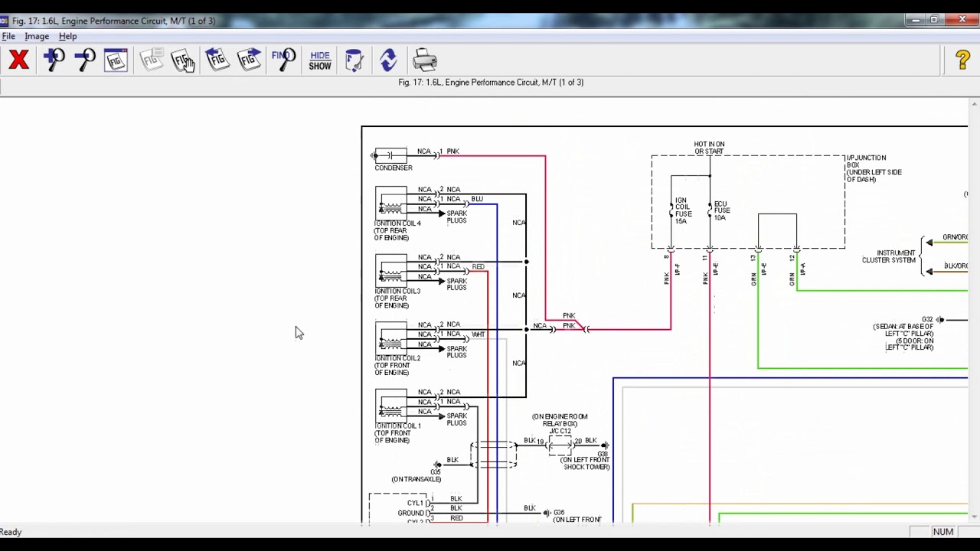Open the Help menu
Screen dimensions: 980x551
tap(67, 36)
